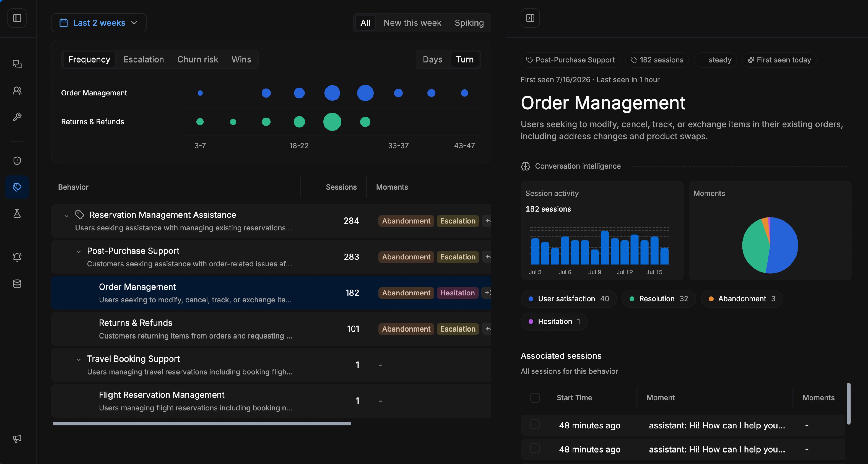Image resolution: width=868 pixels, height=464 pixels.
Task: Click the 182 sessions tag chip
Action: point(657,60)
